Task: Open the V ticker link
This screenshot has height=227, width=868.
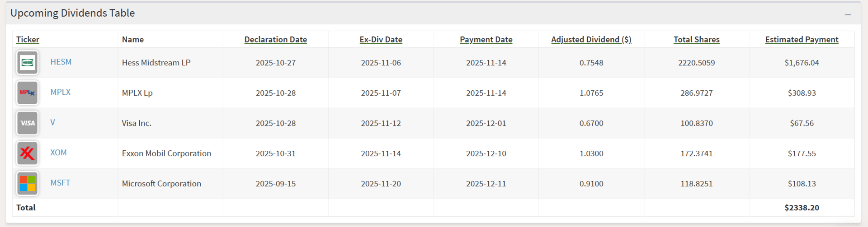Action: click(x=52, y=122)
